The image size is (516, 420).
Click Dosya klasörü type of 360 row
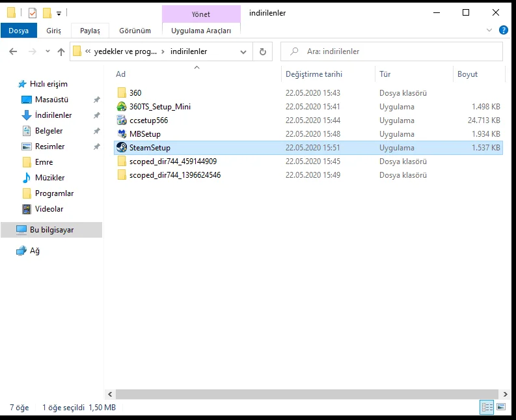(403, 93)
